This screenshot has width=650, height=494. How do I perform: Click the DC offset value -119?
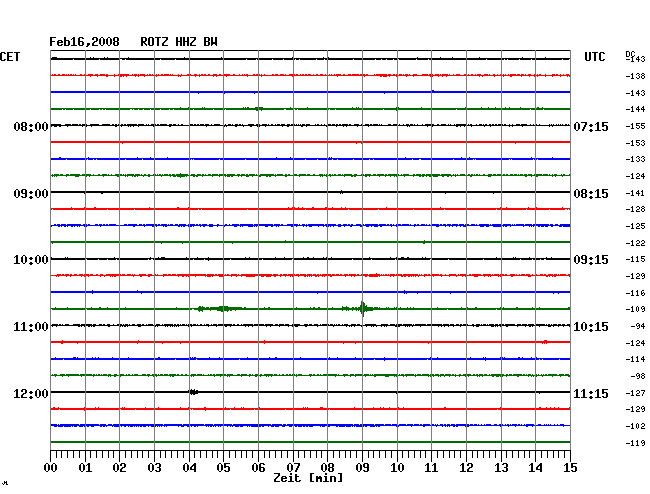tap(635, 443)
